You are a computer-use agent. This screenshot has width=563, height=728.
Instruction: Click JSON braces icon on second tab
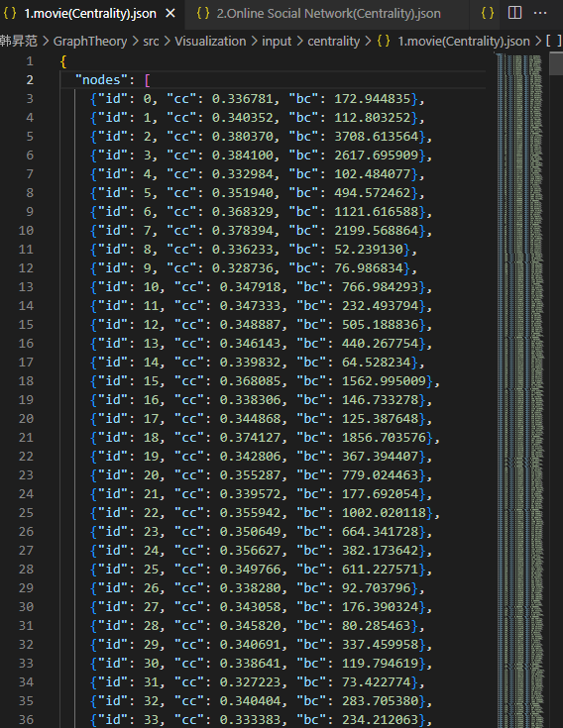(x=203, y=13)
